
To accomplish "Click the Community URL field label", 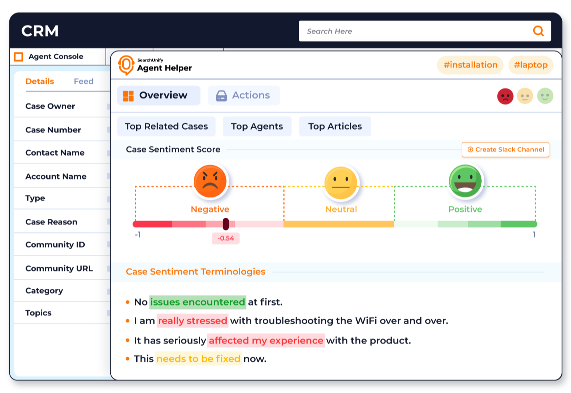I will (x=59, y=268).
